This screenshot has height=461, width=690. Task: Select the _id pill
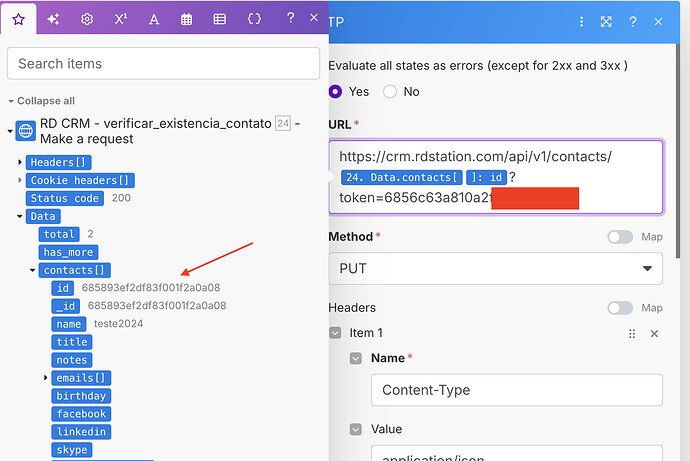coord(66,306)
